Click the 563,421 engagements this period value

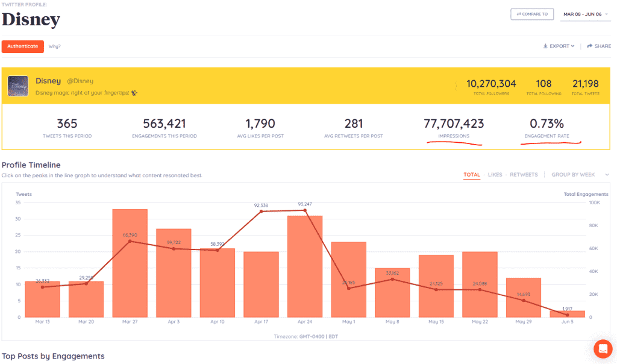click(x=164, y=124)
